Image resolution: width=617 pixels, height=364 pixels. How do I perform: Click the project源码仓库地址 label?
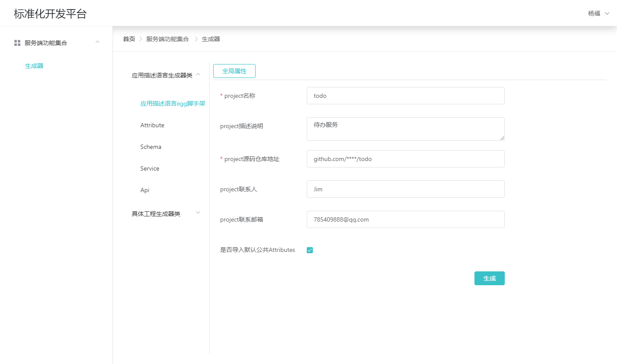(x=252, y=159)
